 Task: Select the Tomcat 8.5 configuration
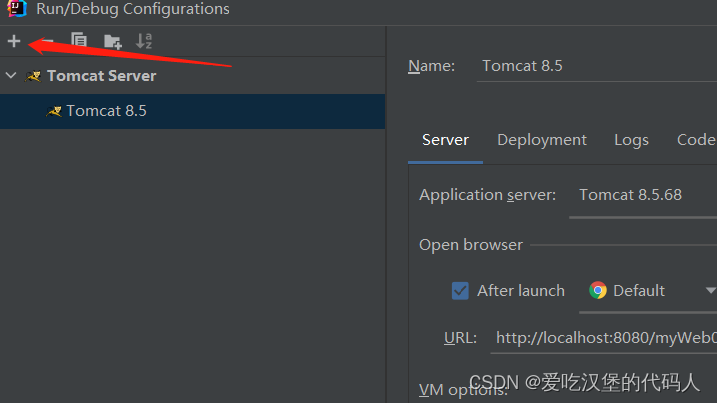click(x=193, y=111)
